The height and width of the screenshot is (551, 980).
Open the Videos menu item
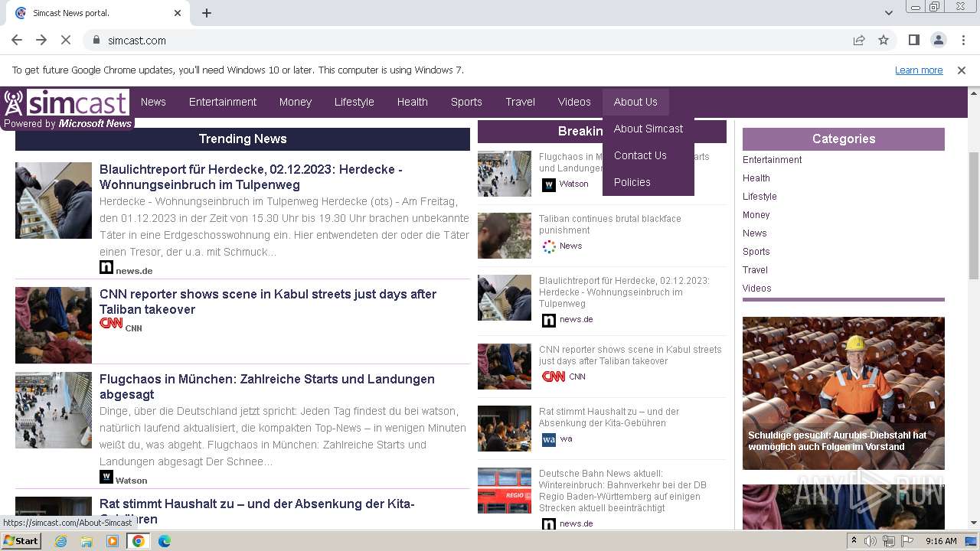pyautogui.click(x=574, y=102)
